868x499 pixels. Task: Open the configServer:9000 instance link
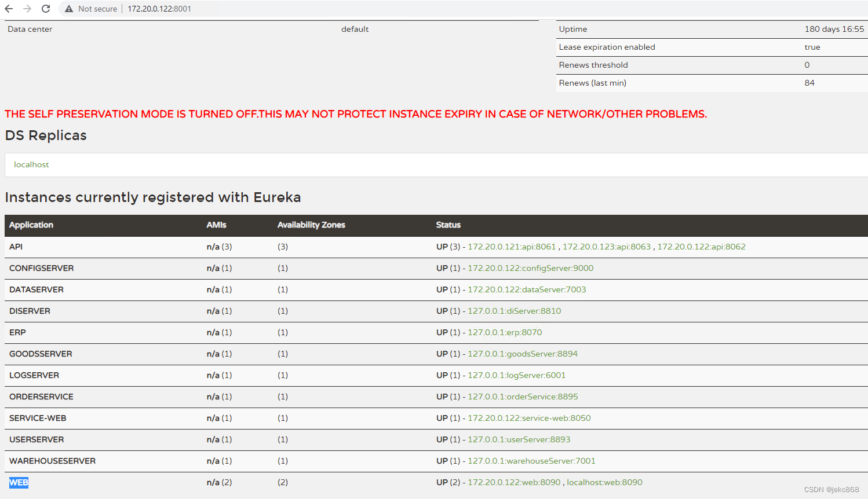pos(531,268)
